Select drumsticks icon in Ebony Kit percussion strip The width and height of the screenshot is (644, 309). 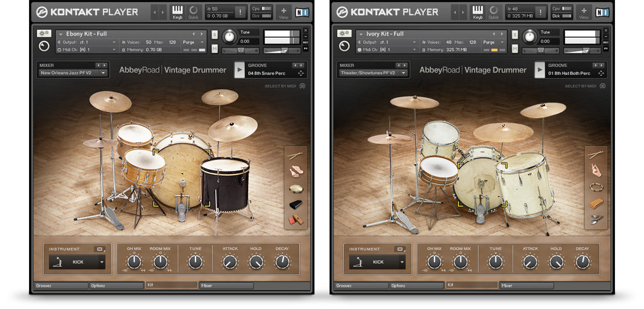click(295, 155)
